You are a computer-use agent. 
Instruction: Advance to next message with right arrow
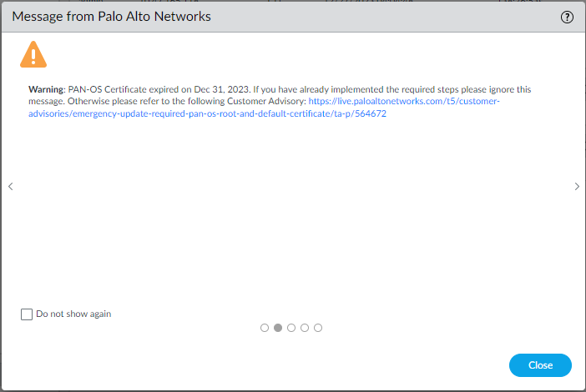pyautogui.click(x=576, y=187)
